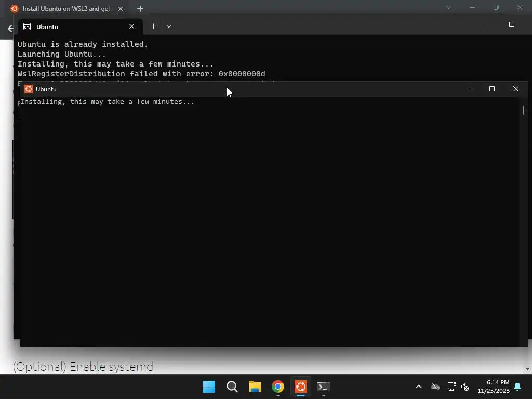Image resolution: width=532 pixels, height=399 pixels.
Task: Click the OneDrive tray icon
Action: click(435, 387)
